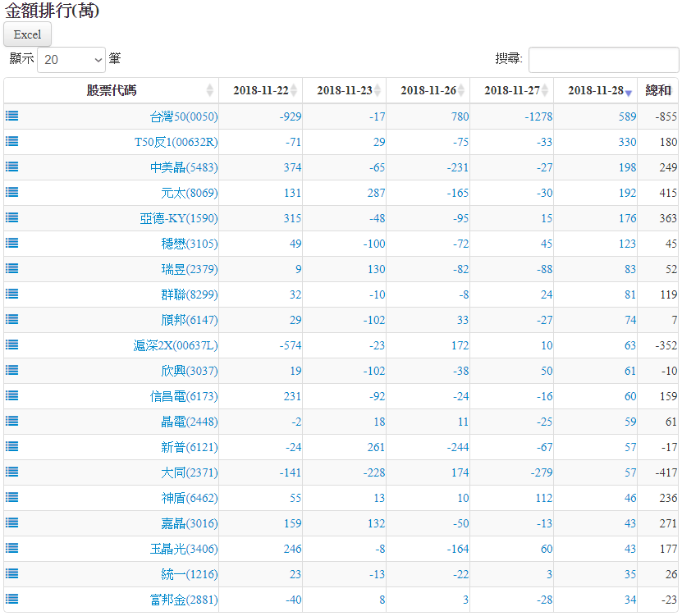Click list icon beside 富邦金(2881) row

click(x=12, y=600)
